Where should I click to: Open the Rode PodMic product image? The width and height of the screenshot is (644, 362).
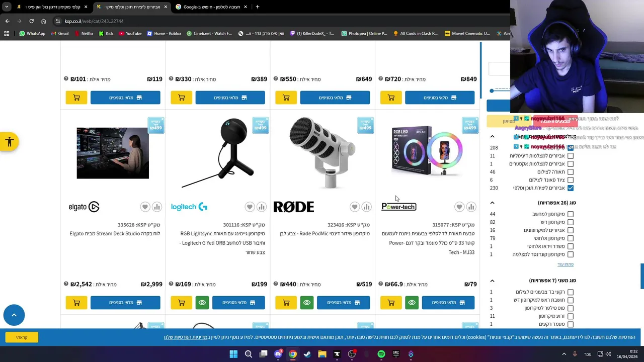pos(323,153)
